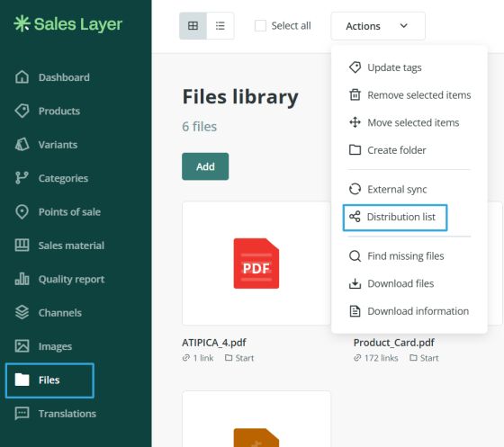Open Quality report label
The height and width of the screenshot is (447, 504).
[71, 280]
